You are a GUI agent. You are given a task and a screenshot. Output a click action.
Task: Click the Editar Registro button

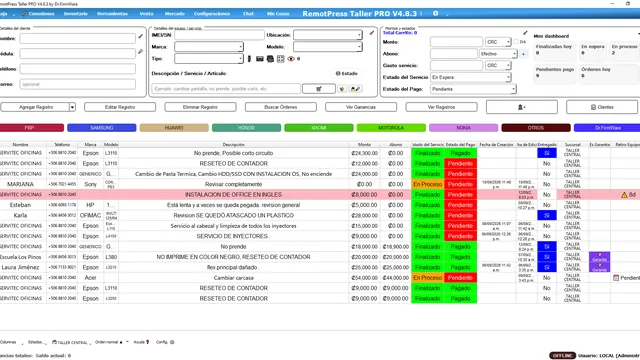(120, 107)
